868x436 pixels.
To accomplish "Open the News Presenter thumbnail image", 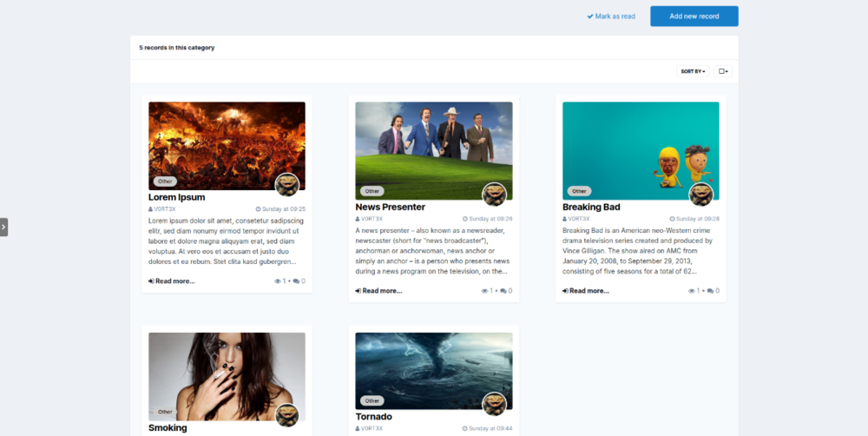I will click(x=433, y=150).
